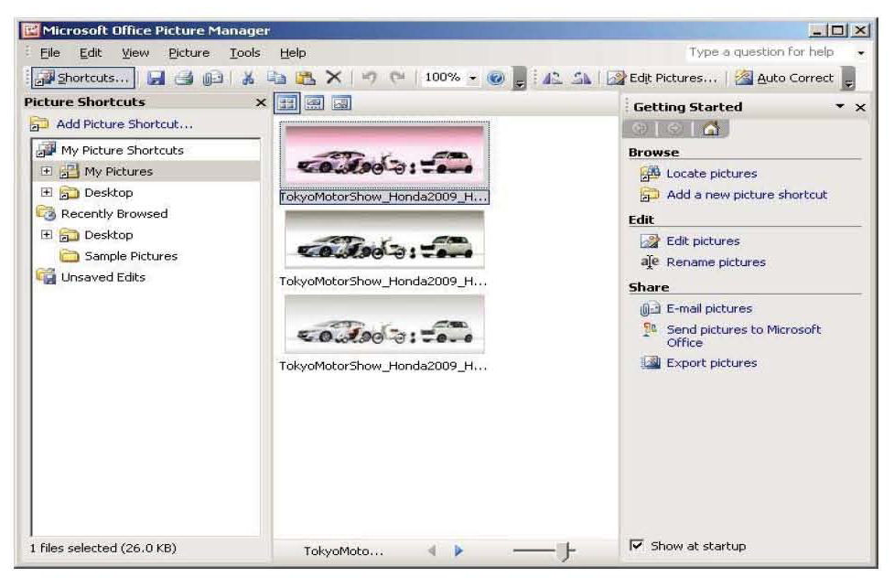
Task: Select the second TokyoMotorShow thumbnail
Action: [x=384, y=241]
